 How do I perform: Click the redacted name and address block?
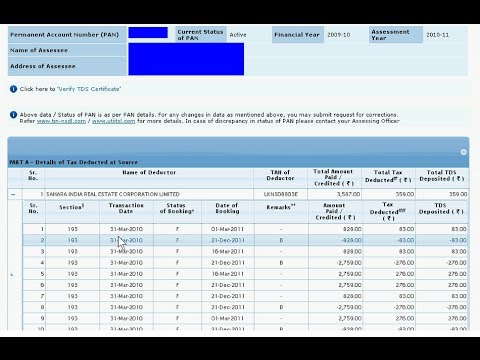186,59
